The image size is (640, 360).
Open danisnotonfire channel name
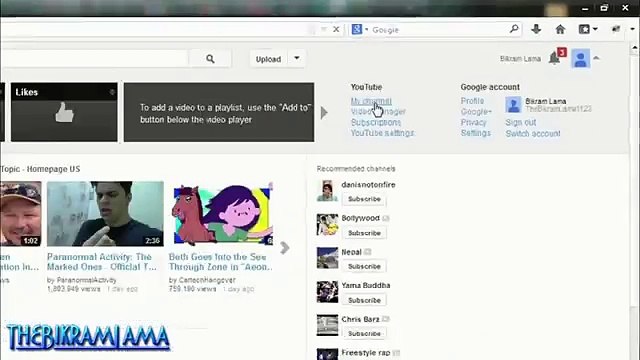(x=368, y=185)
